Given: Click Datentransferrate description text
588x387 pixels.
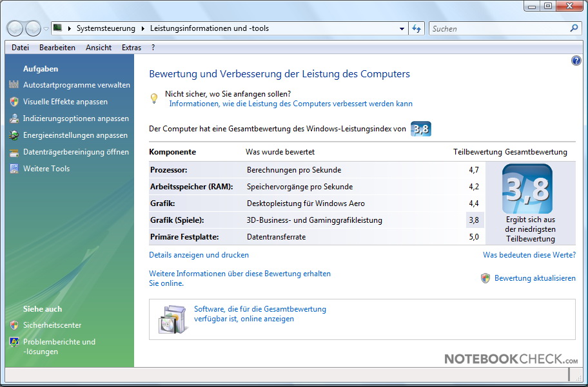Looking at the screenshot, I should click(276, 237).
